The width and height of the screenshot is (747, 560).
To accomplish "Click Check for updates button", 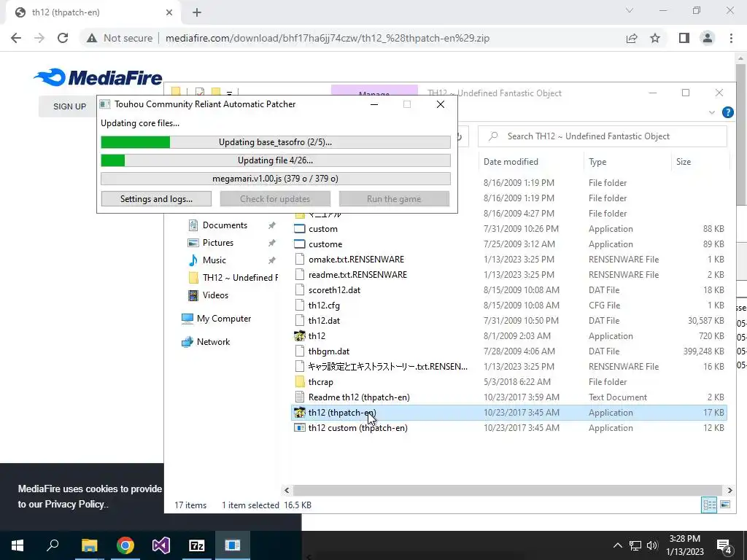I will [275, 199].
